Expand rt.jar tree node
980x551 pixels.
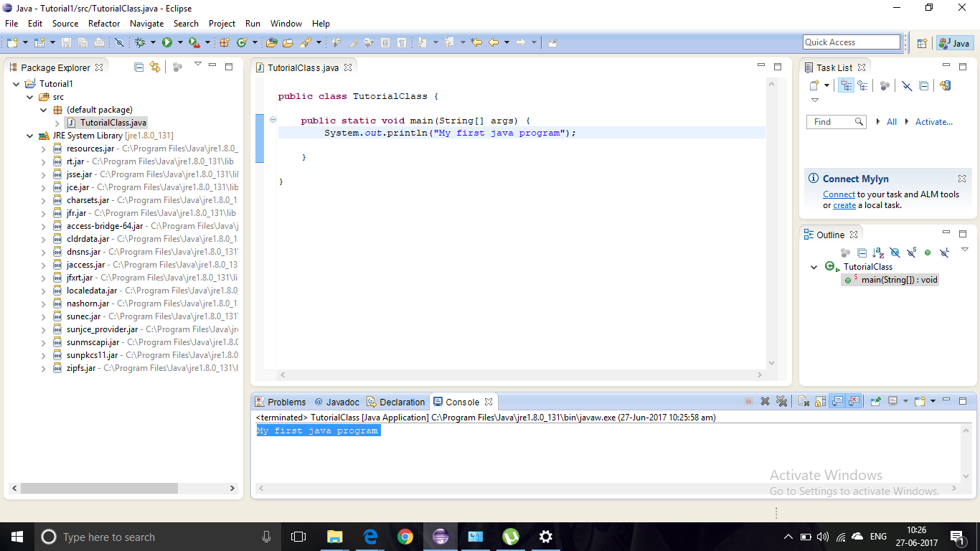[44, 161]
